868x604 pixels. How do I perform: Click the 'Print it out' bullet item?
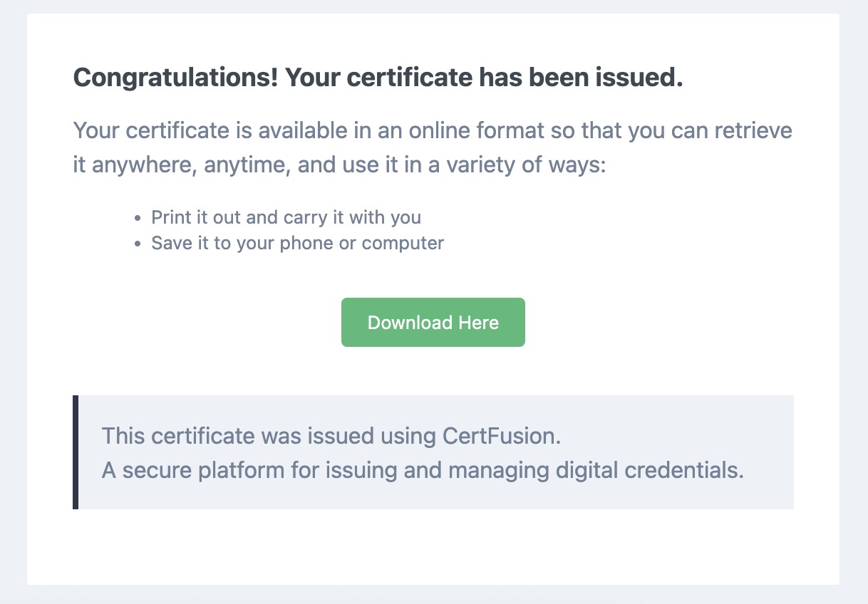click(x=286, y=217)
